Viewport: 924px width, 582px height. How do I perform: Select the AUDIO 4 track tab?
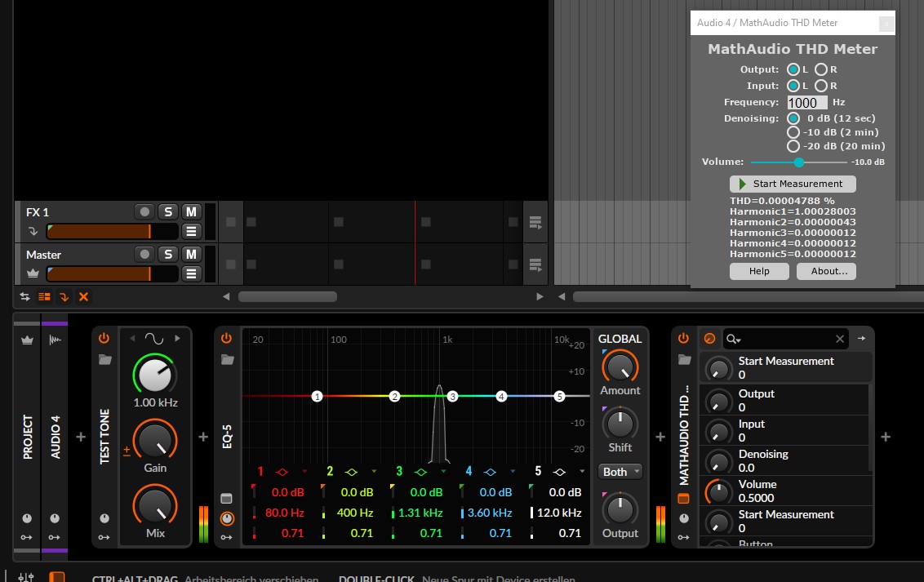pos(56,437)
